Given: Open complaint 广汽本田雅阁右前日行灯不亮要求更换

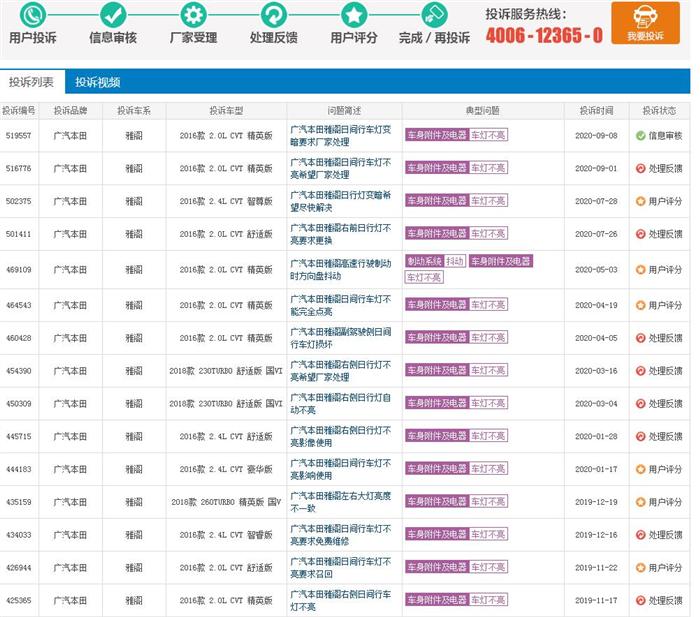Looking at the screenshot, I should [x=341, y=234].
